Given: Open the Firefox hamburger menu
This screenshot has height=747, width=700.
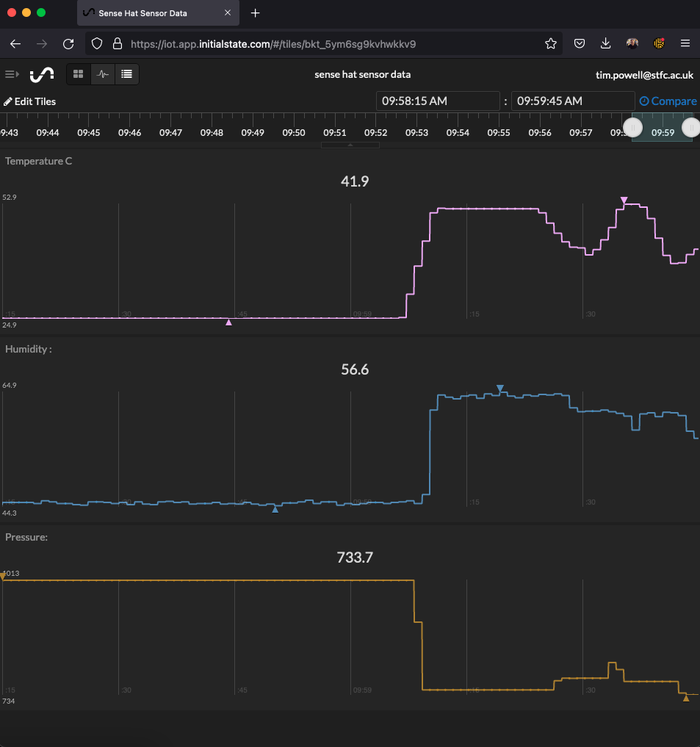Looking at the screenshot, I should pos(685,44).
